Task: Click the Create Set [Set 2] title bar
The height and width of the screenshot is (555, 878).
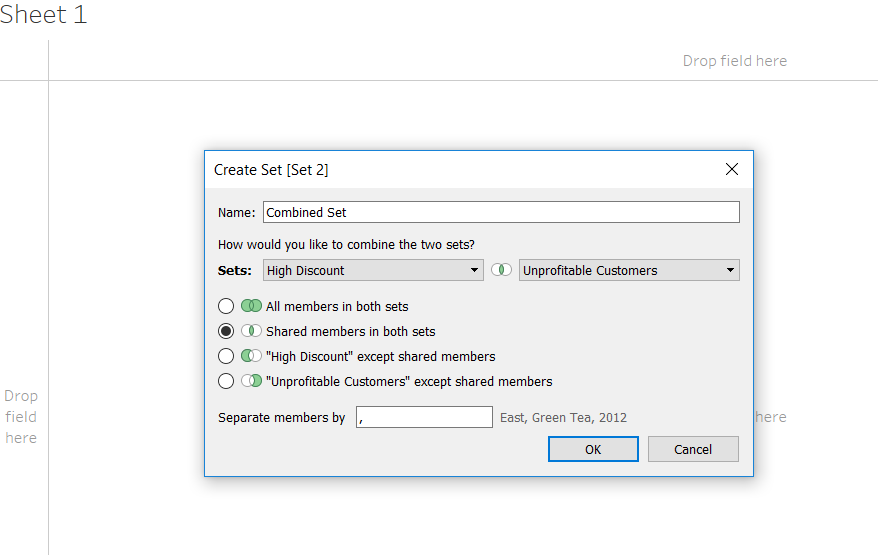Action: point(450,170)
